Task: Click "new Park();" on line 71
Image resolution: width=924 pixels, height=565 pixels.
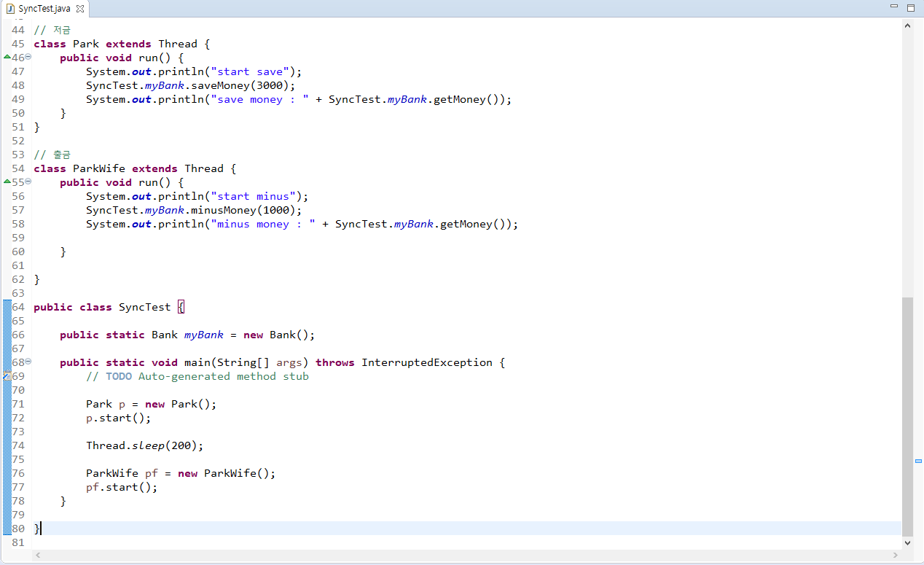Action: (181, 404)
